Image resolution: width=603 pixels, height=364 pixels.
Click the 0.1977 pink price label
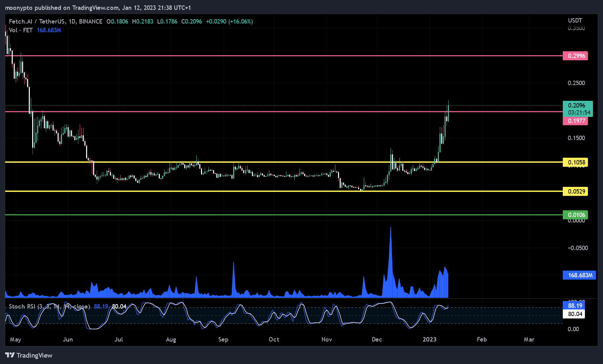575,121
